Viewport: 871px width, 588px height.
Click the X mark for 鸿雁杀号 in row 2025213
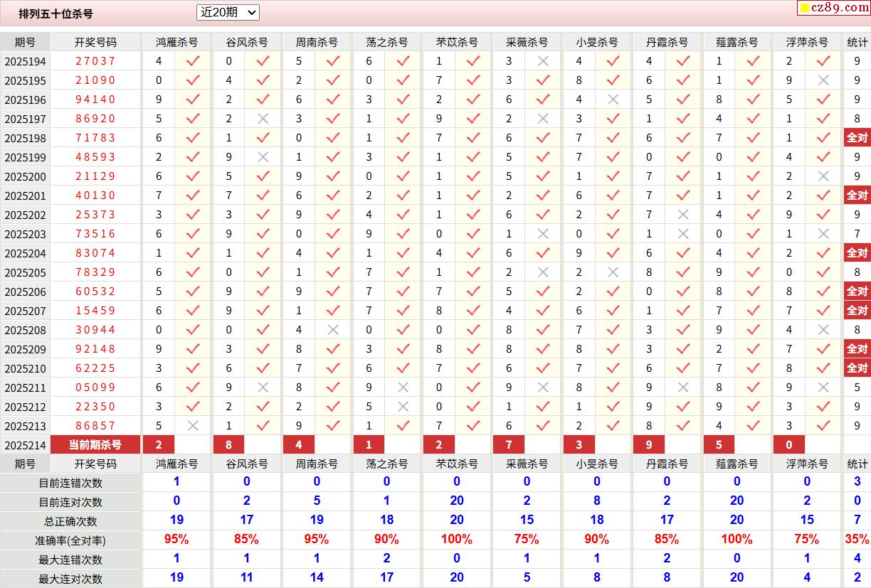(193, 426)
